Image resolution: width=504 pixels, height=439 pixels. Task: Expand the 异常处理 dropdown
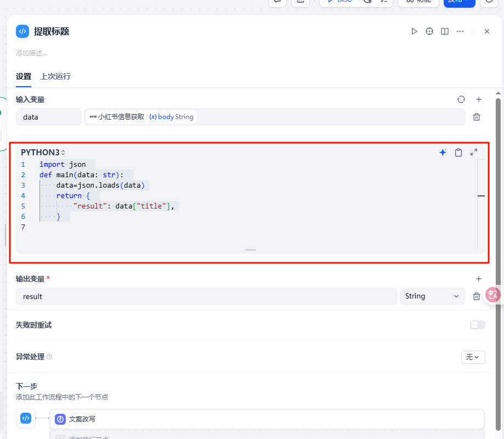(473, 357)
